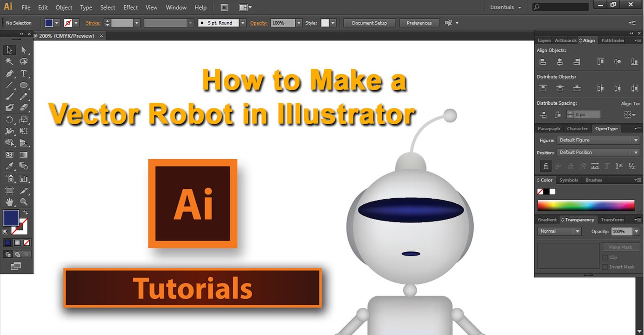The height and width of the screenshot is (335, 644).
Task: Open the Effect menu
Action: point(131,7)
